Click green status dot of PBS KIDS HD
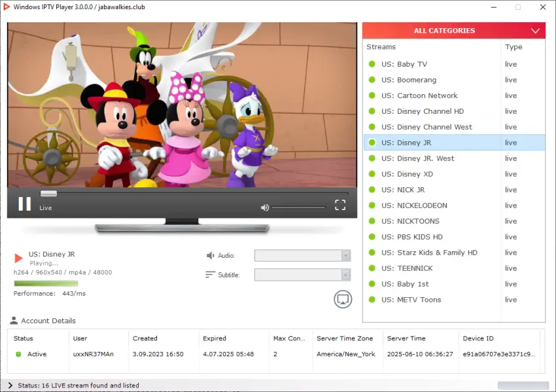556x392 pixels. coord(372,237)
